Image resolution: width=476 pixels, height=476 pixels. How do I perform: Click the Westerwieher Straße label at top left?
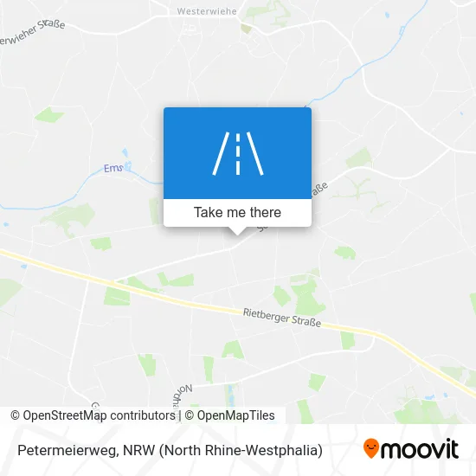pyautogui.click(x=32, y=31)
